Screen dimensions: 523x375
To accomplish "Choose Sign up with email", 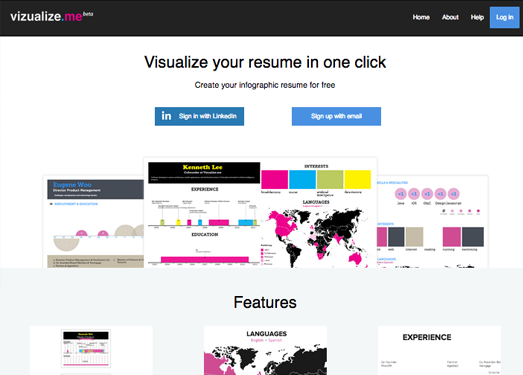I will [336, 116].
